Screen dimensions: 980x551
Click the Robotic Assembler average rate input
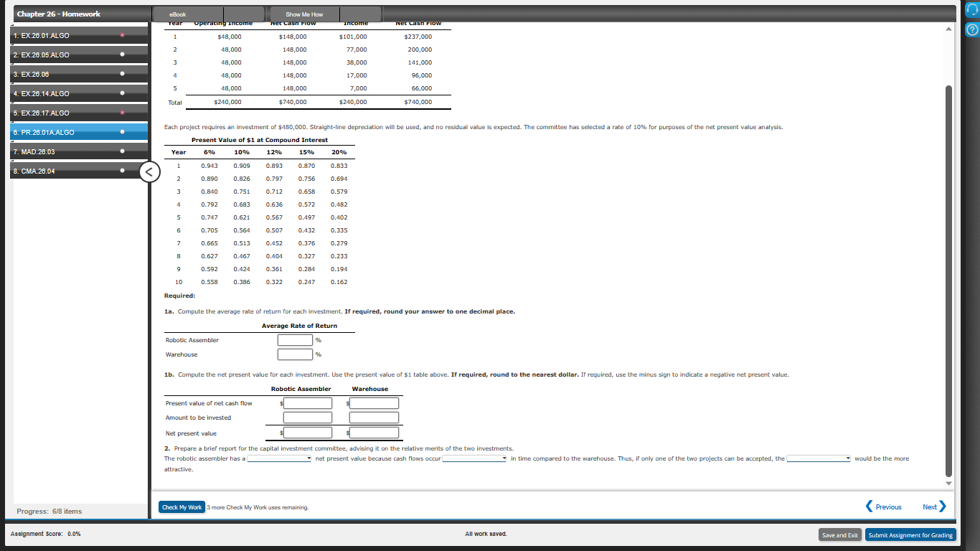click(x=296, y=340)
